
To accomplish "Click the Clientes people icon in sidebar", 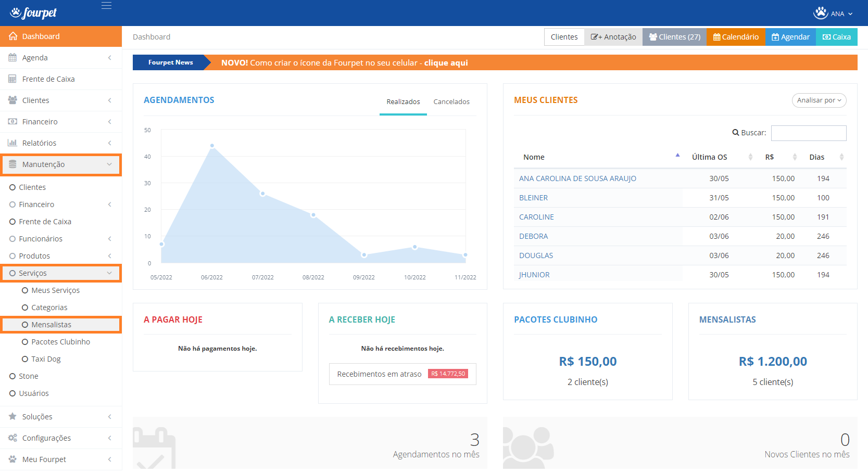I will pos(12,100).
